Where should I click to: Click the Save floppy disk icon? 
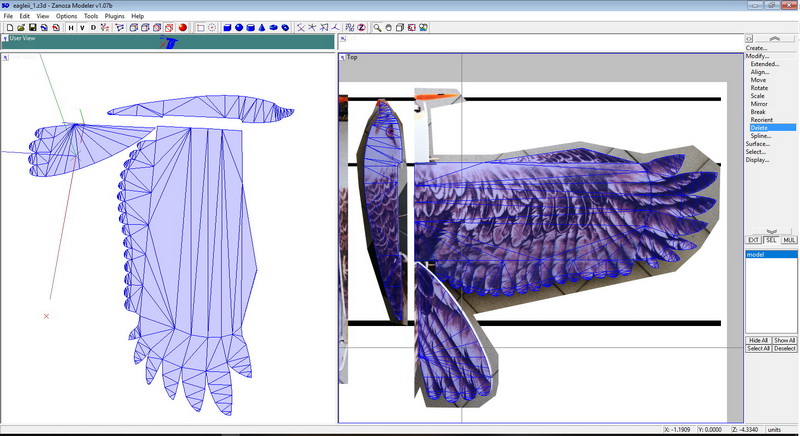click(32, 28)
